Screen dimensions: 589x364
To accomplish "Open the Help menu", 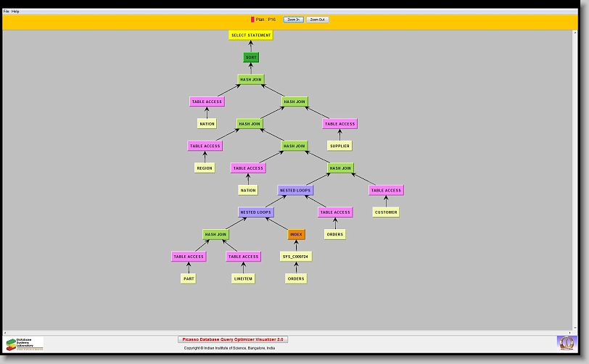I will [16, 12].
